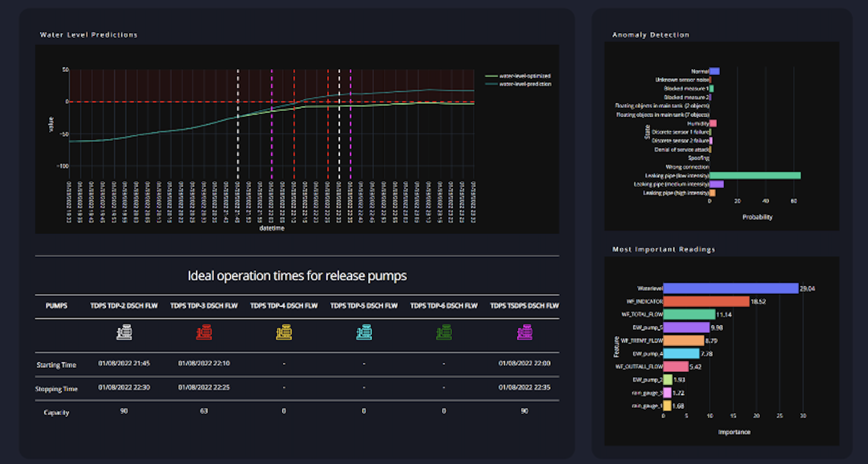Click the yellow TDPS TDP-4 pump icon
This screenshot has width=868, height=464.
click(x=284, y=332)
